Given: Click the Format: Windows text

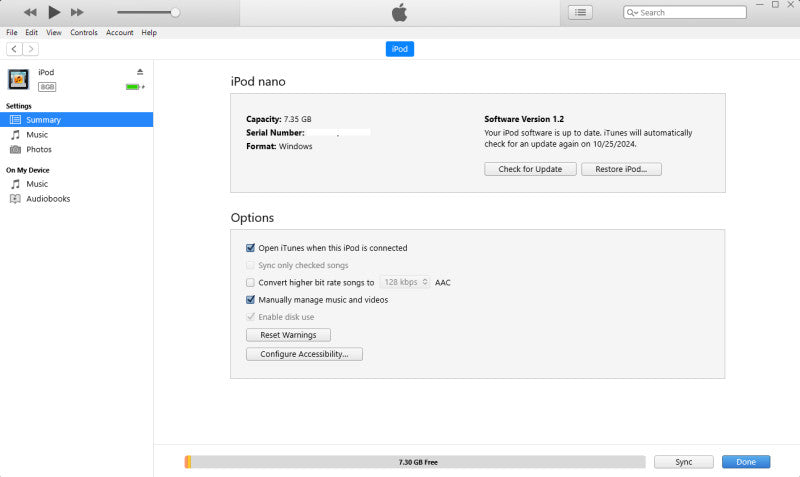Looking at the screenshot, I should (x=279, y=146).
